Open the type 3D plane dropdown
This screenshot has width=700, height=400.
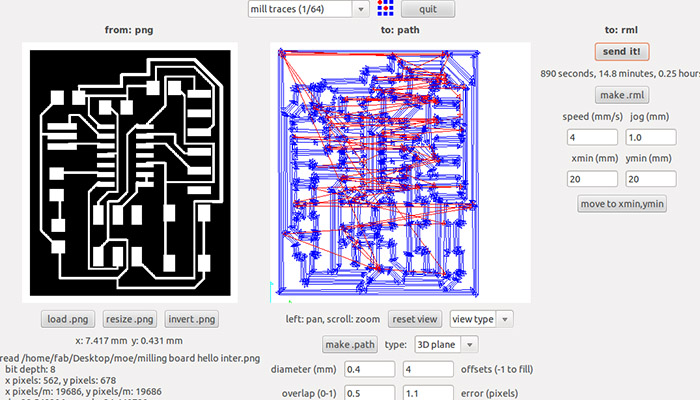click(446, 345)
